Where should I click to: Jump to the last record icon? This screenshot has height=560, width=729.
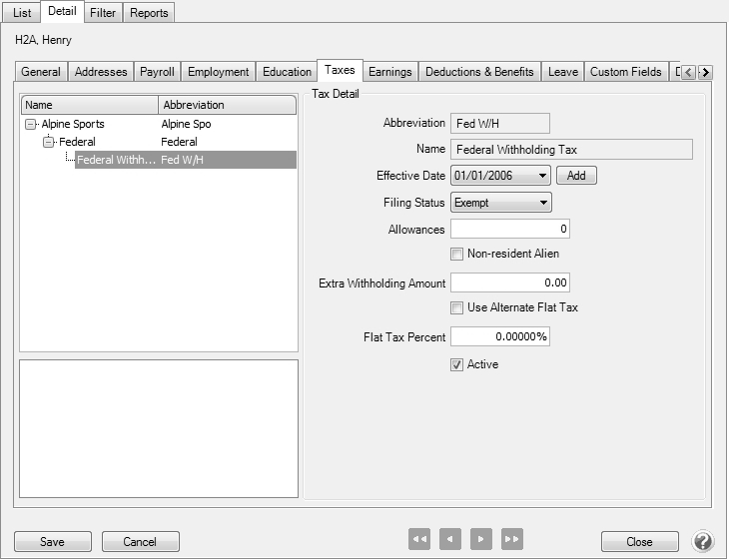tap(512, 540)
